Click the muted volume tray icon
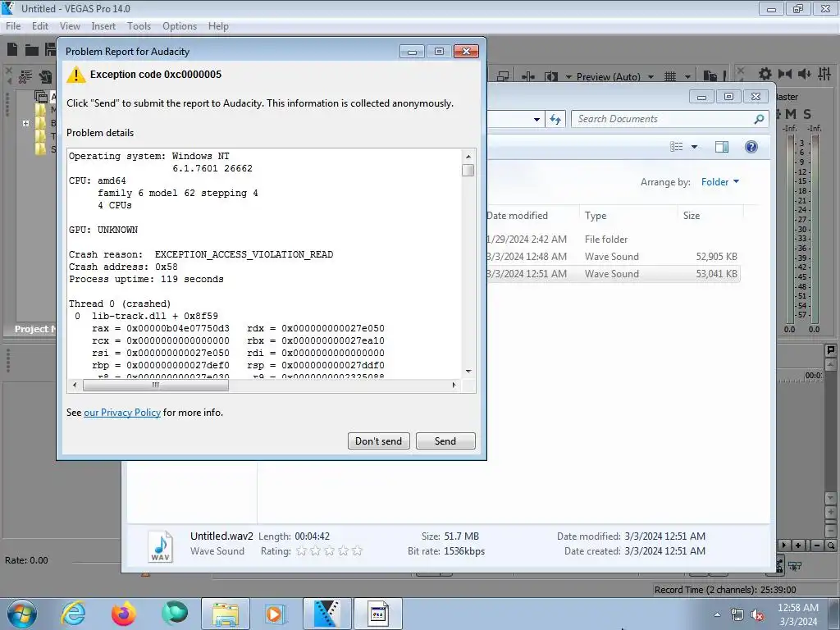840x630 pixels. (x=757, y=615)
